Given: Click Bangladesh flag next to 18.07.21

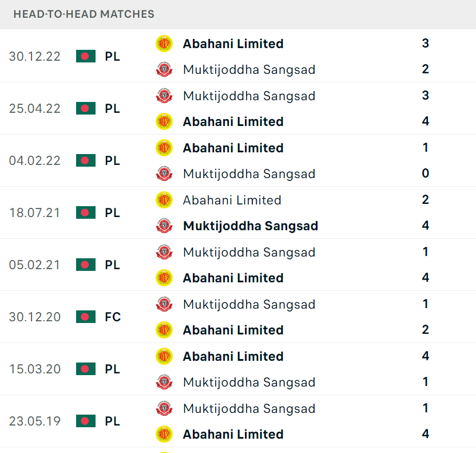Looking at the screenshot, I should pos(86,212).
